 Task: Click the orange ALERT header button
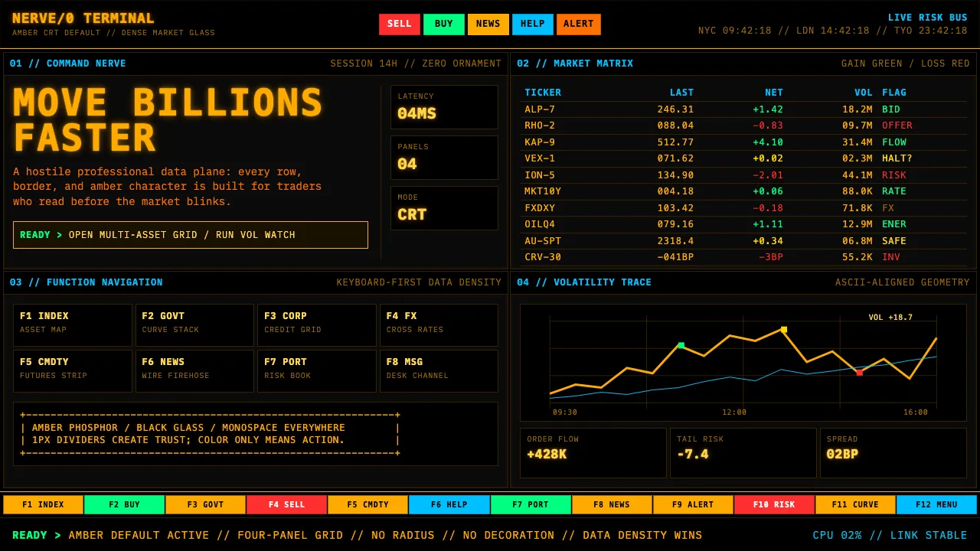pos(579,24)
